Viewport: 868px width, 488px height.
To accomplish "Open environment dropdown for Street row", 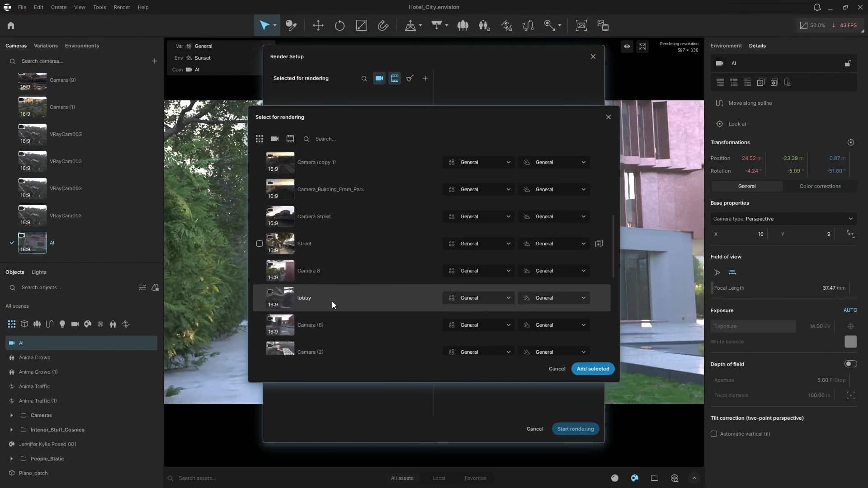I will tap(554, 244).
